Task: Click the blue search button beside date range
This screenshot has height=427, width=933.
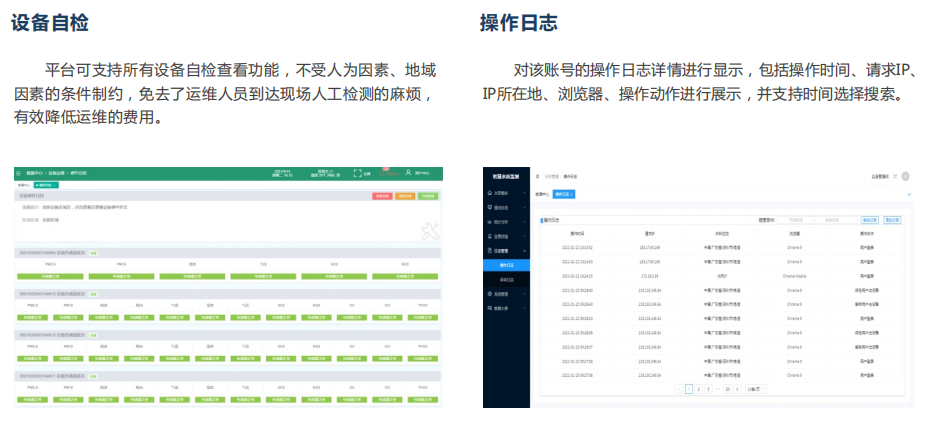Action: point(869,218)
